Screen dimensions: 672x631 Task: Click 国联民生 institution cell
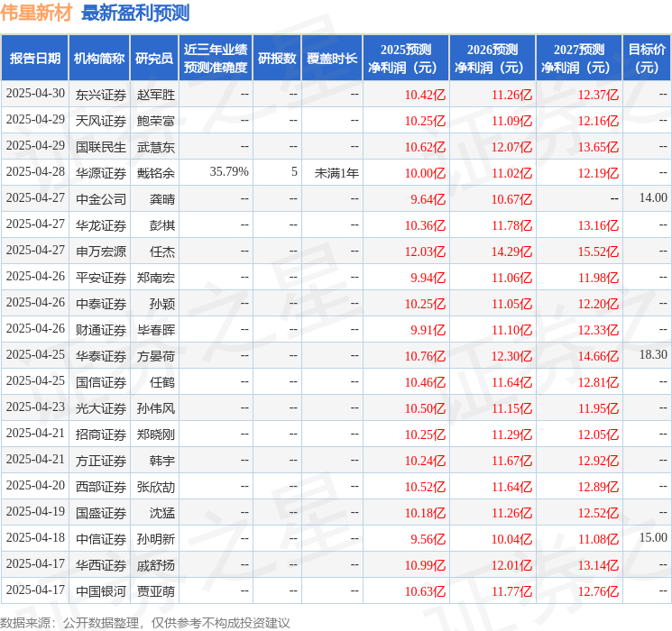pyautogui.click(x=101, y=147)
